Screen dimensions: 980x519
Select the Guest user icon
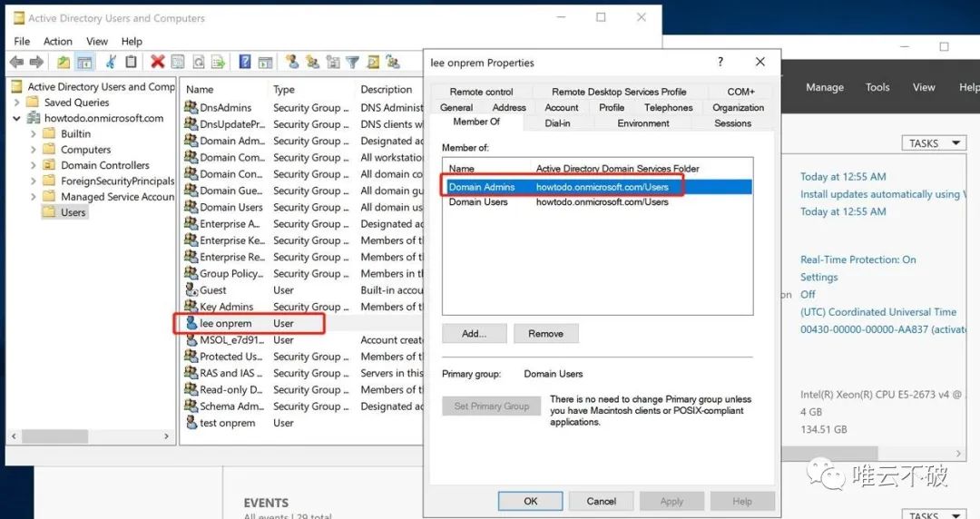[x=191, y=289]
